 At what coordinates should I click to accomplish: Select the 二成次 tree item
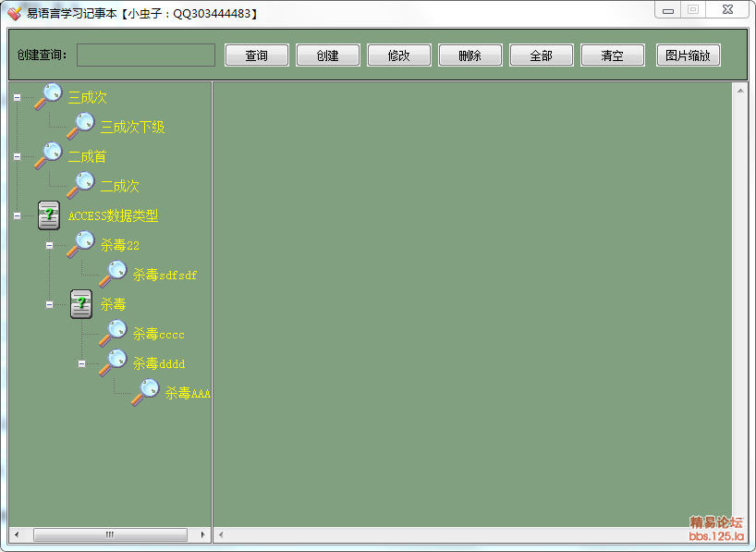[119, 186]
